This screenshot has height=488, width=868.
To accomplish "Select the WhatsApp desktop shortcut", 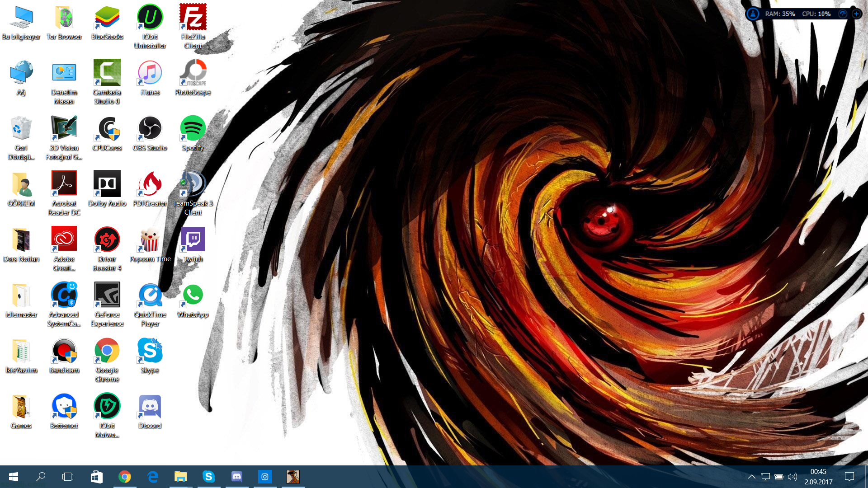I will pos(193,300).
